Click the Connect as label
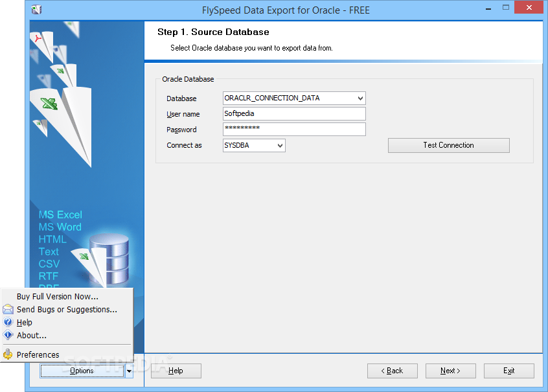The width and height of the screenshot is (548, 392). point(184,145)
